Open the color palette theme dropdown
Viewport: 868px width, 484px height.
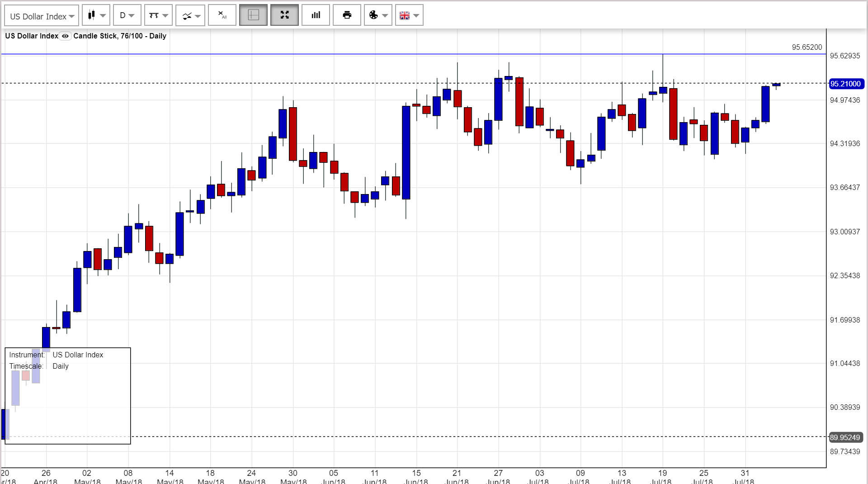(378, 15)
